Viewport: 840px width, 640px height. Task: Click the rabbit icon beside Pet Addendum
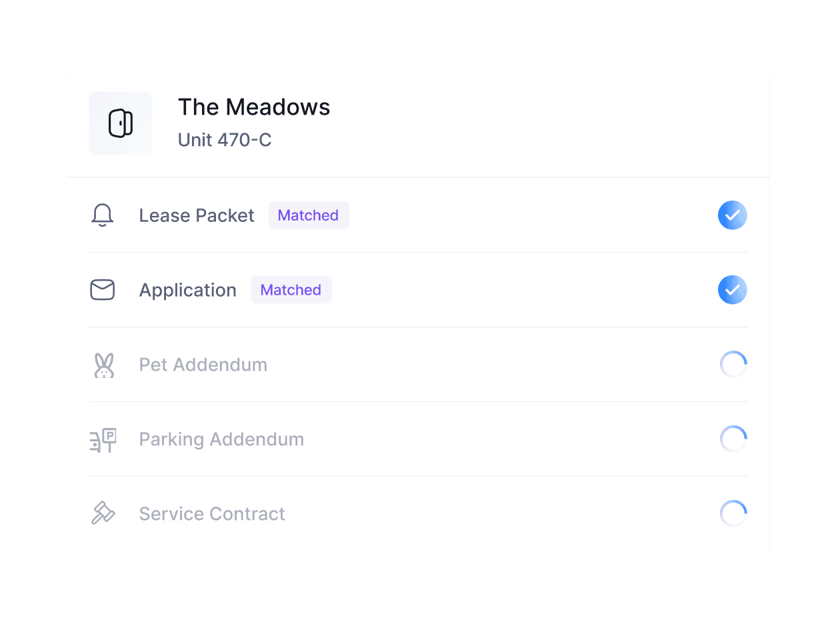(x=102, y=365)
